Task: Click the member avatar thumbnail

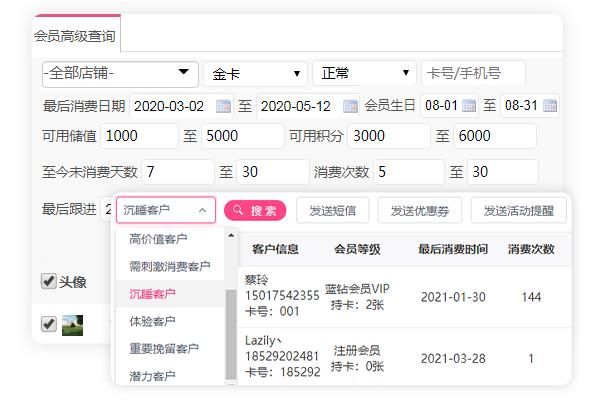Action: click(72, 325)
